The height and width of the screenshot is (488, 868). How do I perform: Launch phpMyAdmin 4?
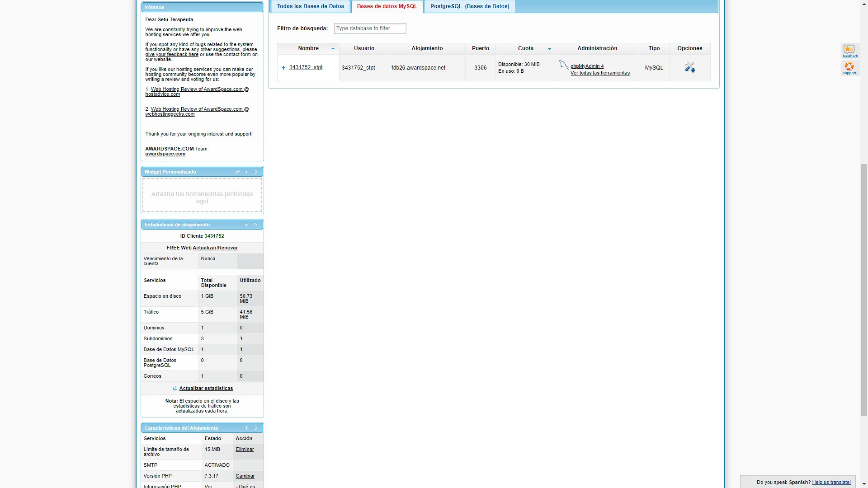(587, 66)
